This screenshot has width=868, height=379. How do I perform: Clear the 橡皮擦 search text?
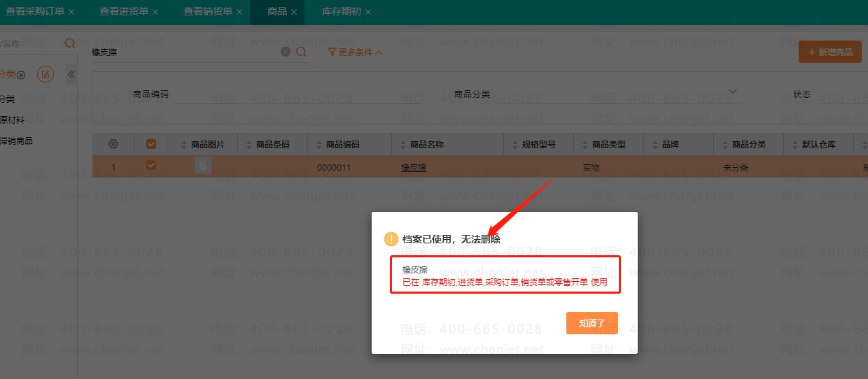[x=286, y=52]
